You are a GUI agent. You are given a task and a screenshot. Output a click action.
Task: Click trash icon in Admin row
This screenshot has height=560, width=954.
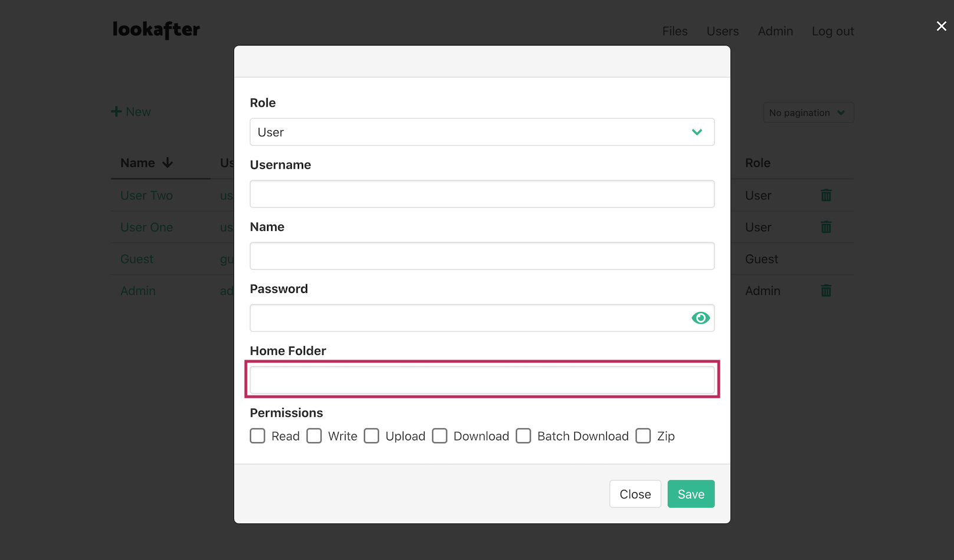coord(825,291)
